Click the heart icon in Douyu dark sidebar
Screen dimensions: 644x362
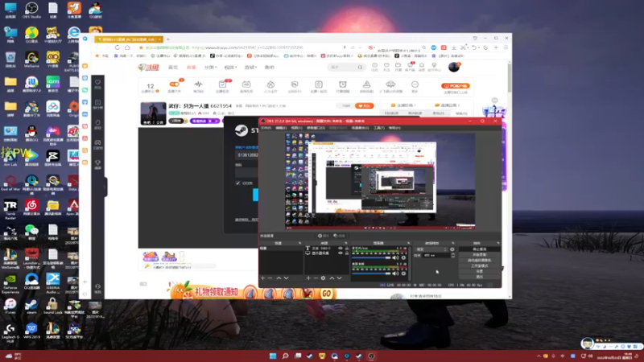tap(97, 83)
